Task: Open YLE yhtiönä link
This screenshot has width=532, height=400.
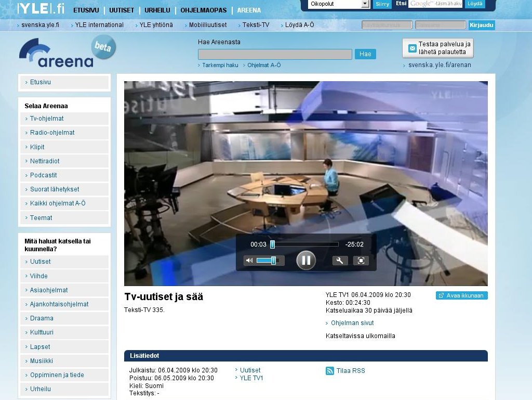Action: [156, 25]
